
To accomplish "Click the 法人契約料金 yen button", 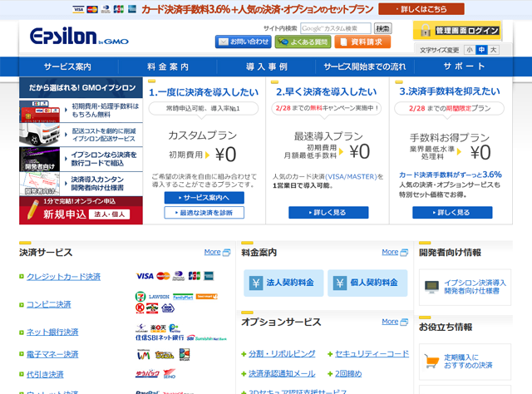I will (283, 283).
